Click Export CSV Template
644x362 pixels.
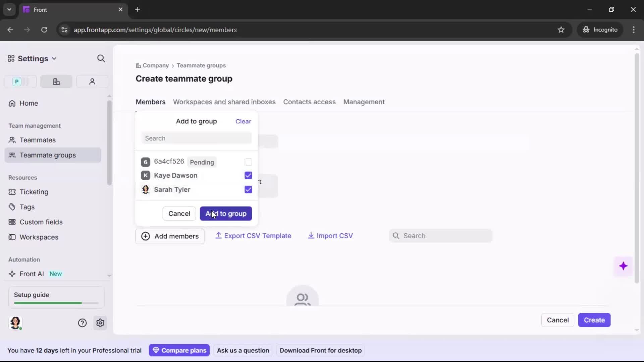[253, 236]
